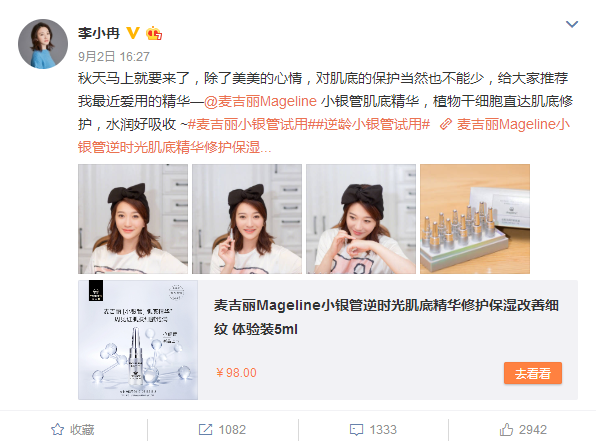The height and width of the screenshot is (448, 596).
Task: Open the @麦吉丽Mageline mention
Action: click(x=260, y=101)
